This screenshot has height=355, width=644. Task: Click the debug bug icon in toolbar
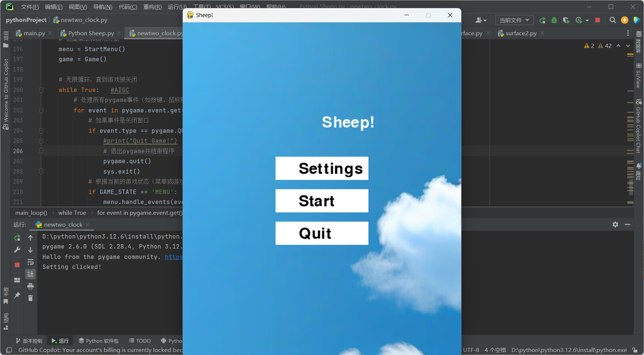[x=554, y=20]
